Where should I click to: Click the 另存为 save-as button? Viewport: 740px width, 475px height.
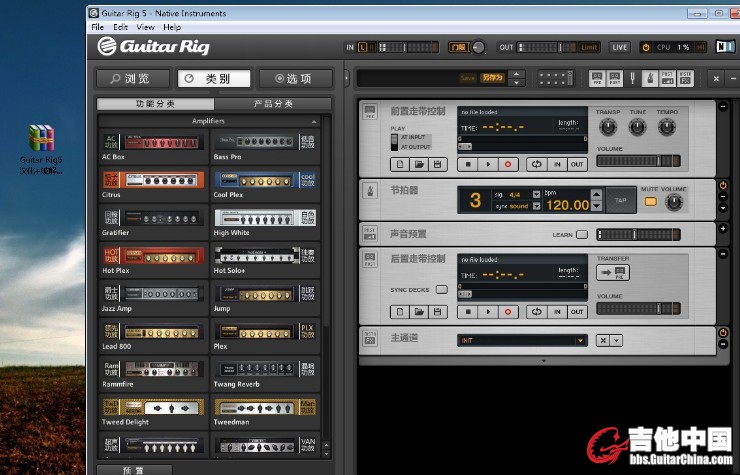pos(492,77)
